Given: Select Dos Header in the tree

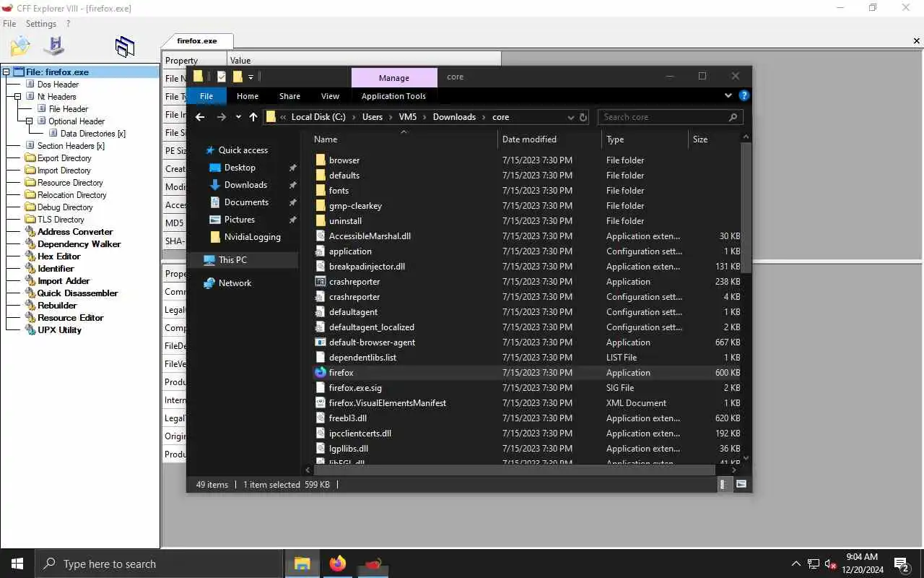Looking at the screenshot, I should [58, 85].
